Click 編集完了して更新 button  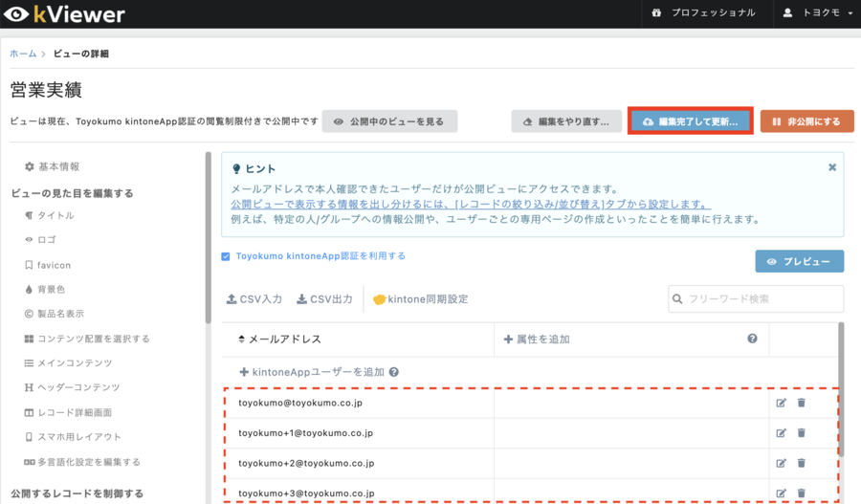tap(690, 121)
